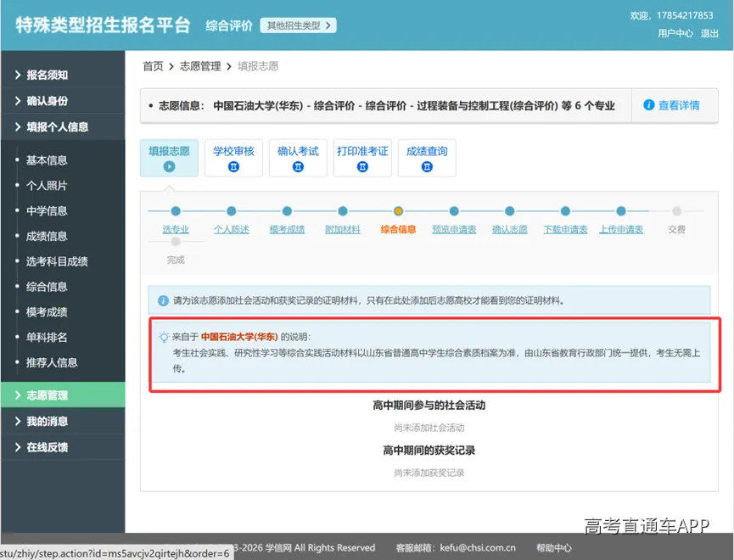
Task: Click 高中期间的获奖记录 heading
Action: (x=429, y=451)
